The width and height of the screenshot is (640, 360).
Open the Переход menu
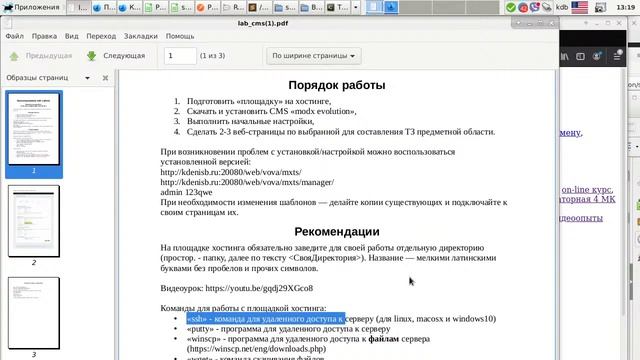point(101,36)
